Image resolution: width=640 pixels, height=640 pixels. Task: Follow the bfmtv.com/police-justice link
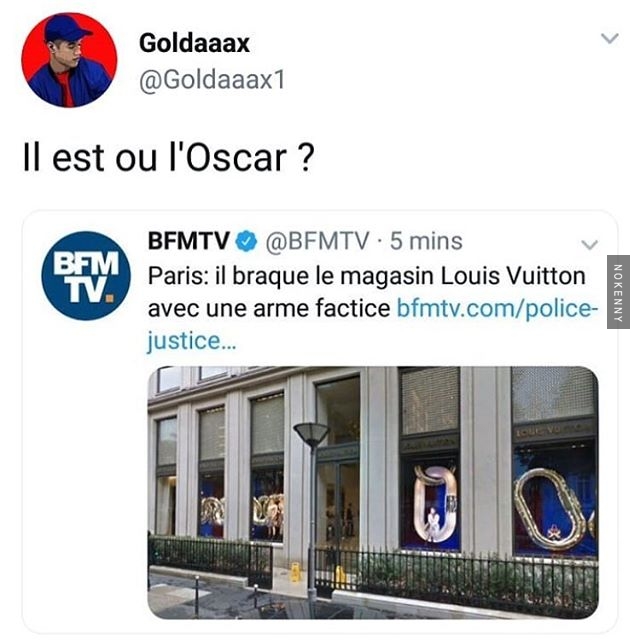click(498, 308)
